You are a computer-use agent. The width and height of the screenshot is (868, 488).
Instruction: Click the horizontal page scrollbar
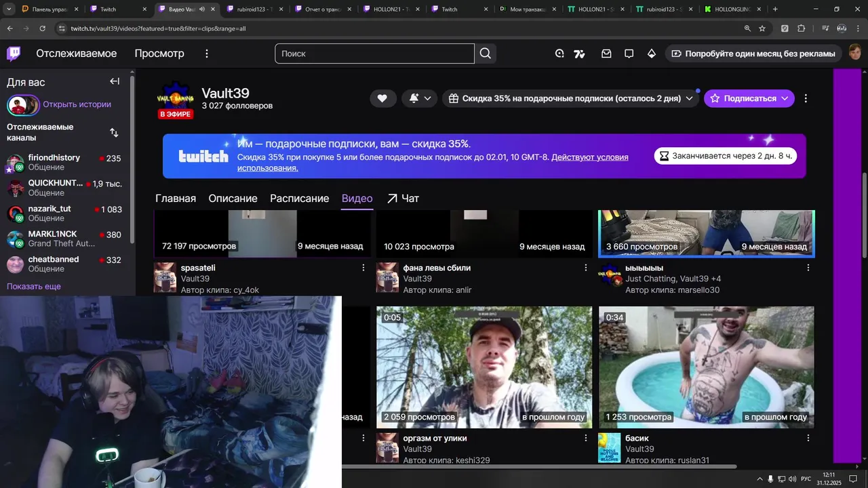tap(539, 466)
